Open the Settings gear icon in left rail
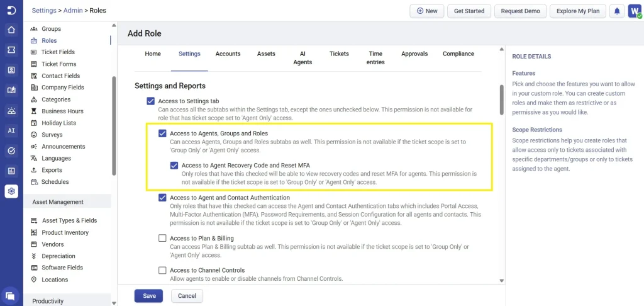644x306 pixels. pos(11,191)
